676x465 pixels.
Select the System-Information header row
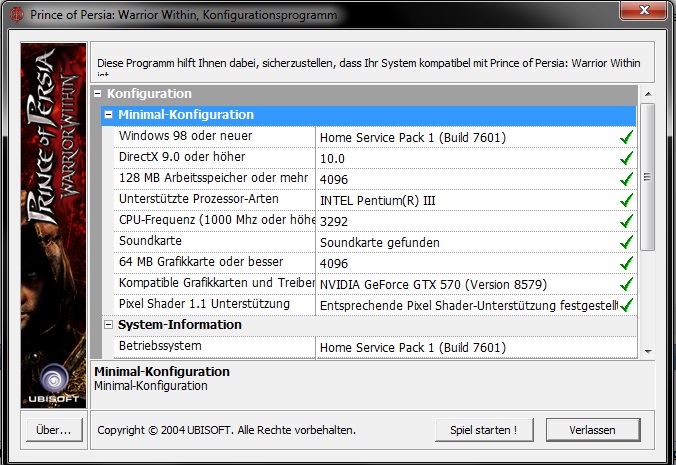369,325
